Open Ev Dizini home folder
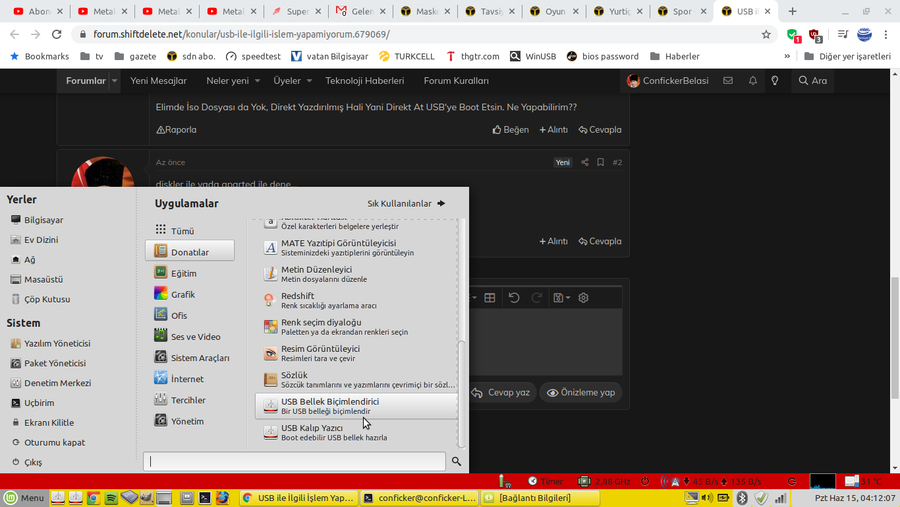This screenshot has width=900, height=507. [x=34, y=240]
